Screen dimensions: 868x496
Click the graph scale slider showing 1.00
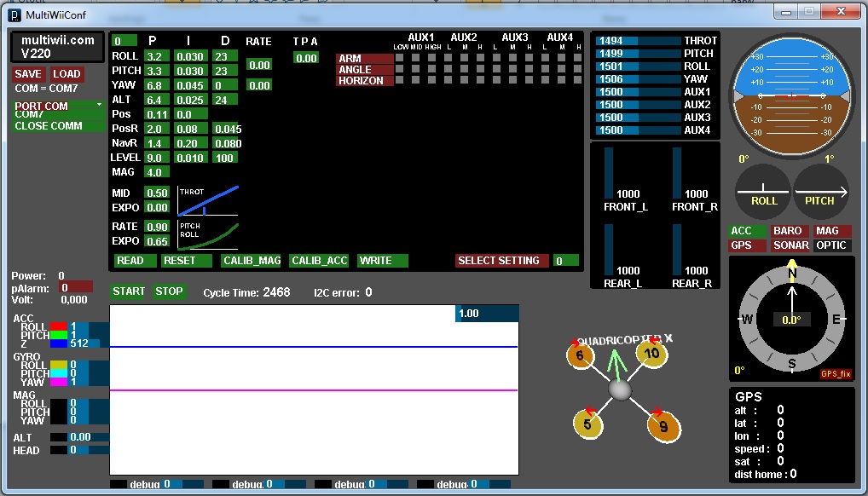(x=486, y=314)
